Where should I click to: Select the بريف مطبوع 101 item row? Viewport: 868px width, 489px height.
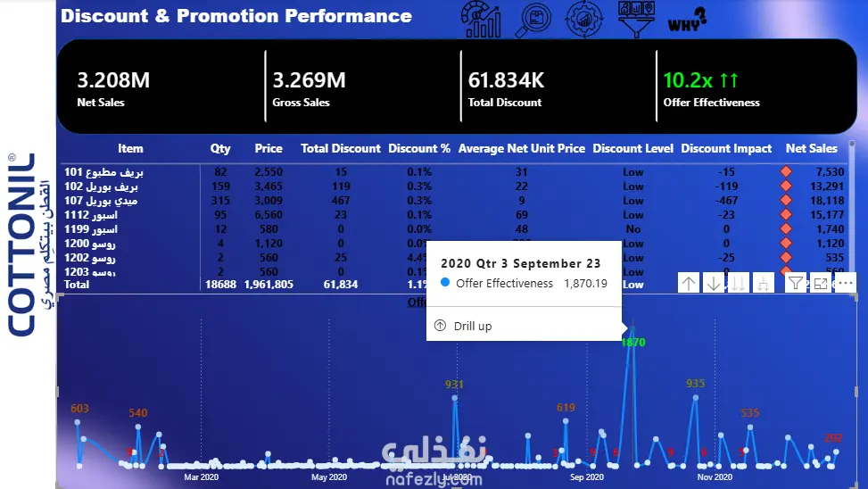coord(454,171)
